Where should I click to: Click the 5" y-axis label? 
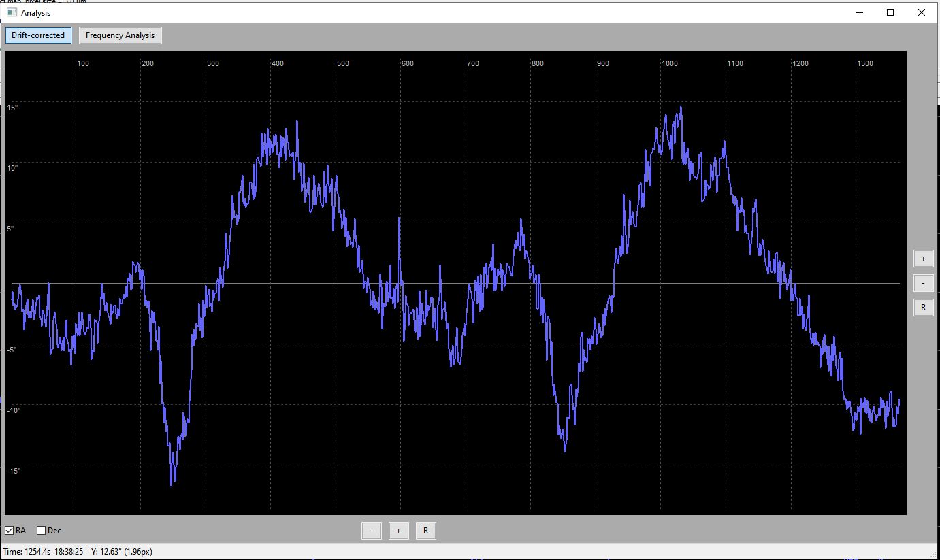point(11,229)
